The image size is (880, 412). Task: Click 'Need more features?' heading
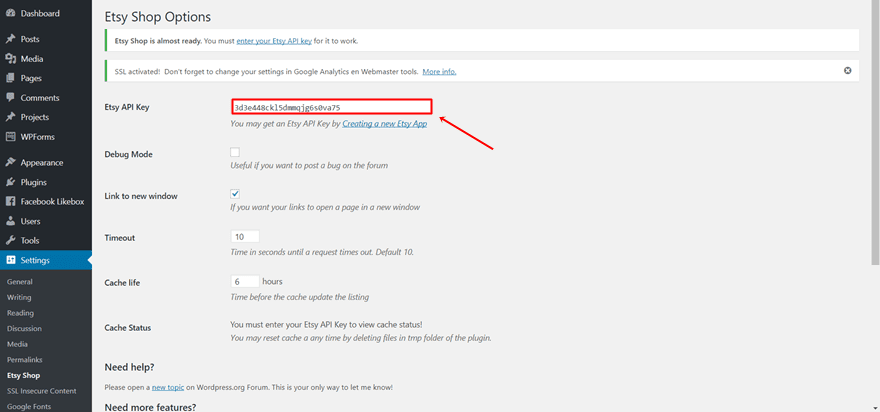150,406
